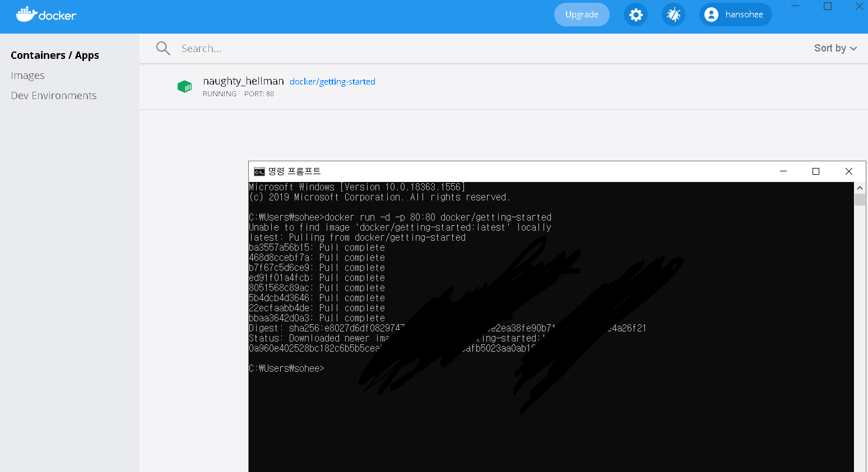
Task: Click 'Status: Downloaded newer' output line
Action: coord(397,338)
